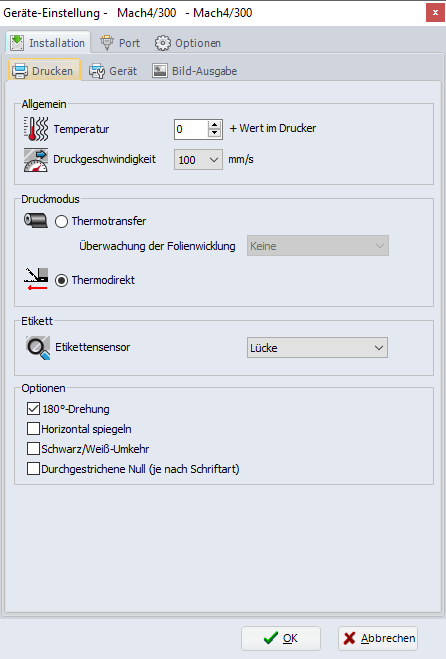Expand the Etikettensensor Lücke dropdown

(x=317, y=348)
